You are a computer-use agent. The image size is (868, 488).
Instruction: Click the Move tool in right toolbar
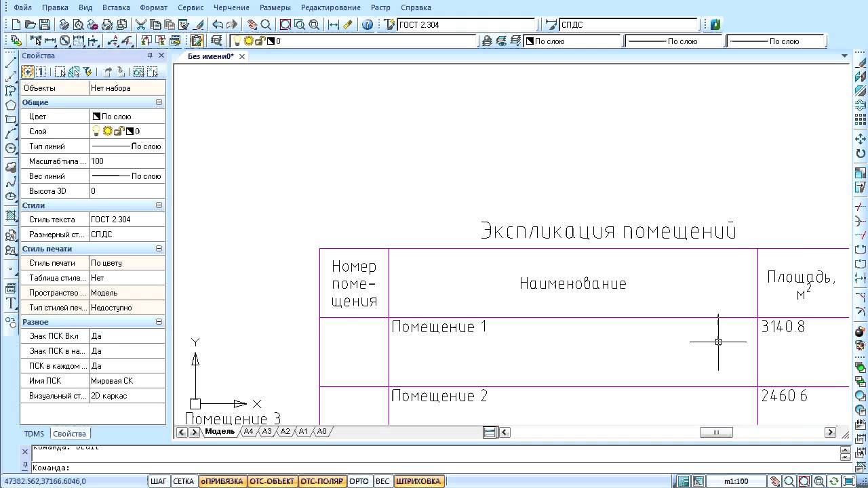861,139
